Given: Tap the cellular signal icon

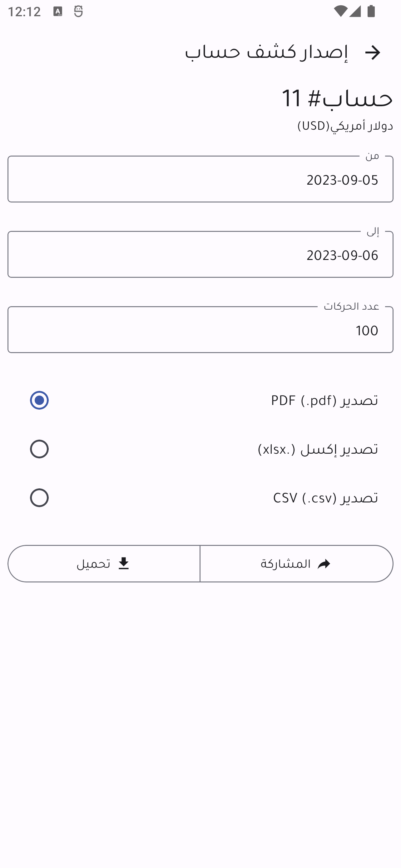Looking at the screenshot, I should pyautogui.click(x=355, y=12).
